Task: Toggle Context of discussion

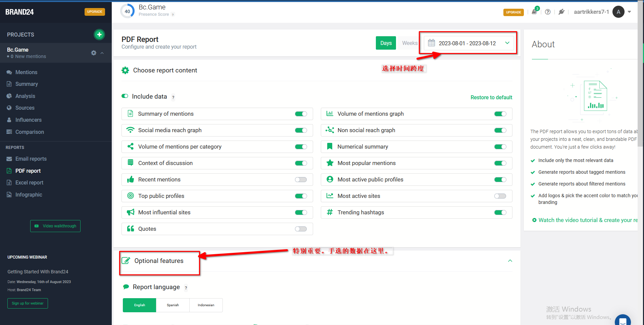Action: click(x=301, y=163)
